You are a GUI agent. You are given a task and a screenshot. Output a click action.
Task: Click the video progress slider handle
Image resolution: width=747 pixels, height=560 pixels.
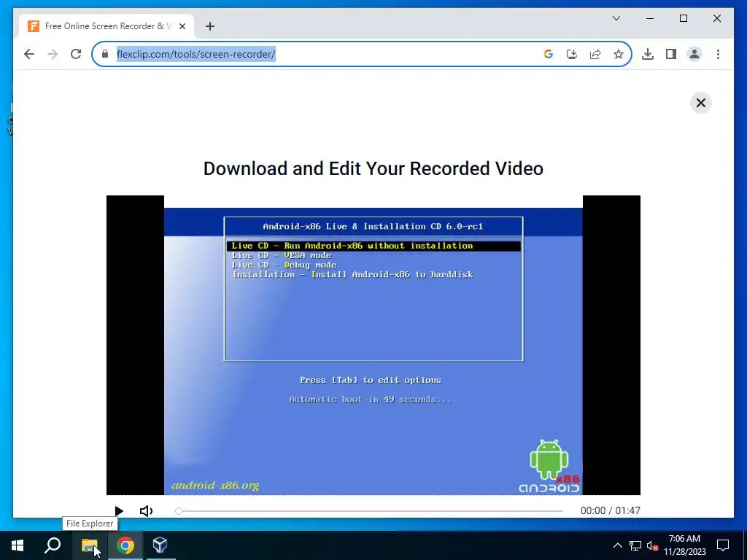click(179, 511)
